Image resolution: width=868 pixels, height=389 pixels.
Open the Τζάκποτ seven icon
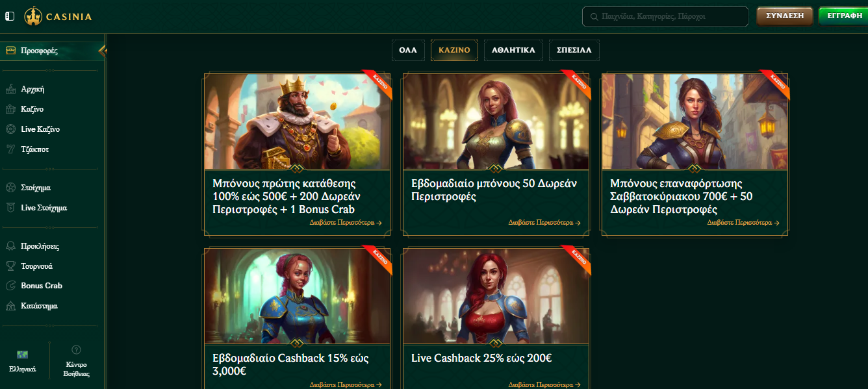[x=10, y=149]
